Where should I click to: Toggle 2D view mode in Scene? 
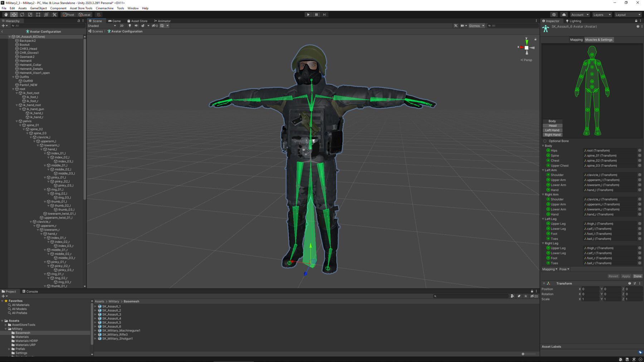click(x=122, y=26)
